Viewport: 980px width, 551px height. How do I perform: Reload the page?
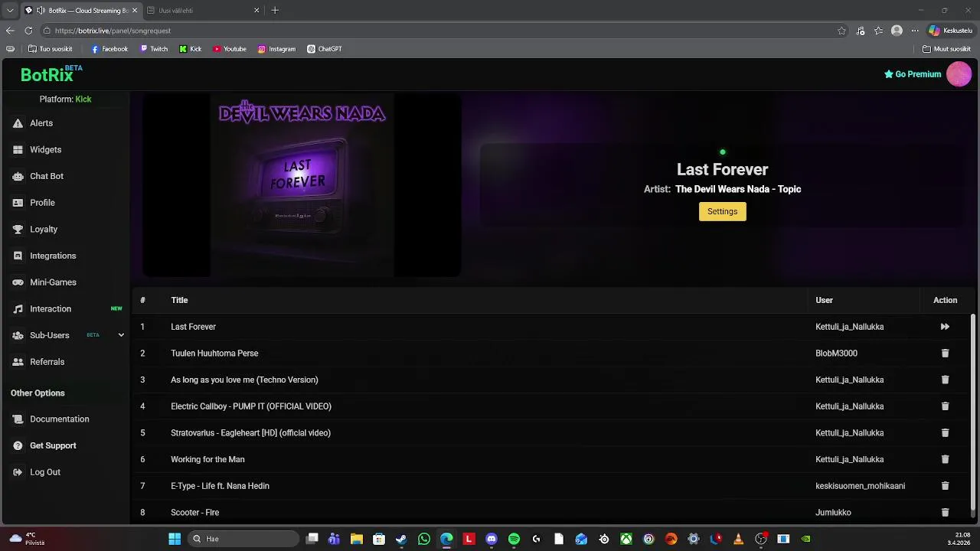(28, 31)
